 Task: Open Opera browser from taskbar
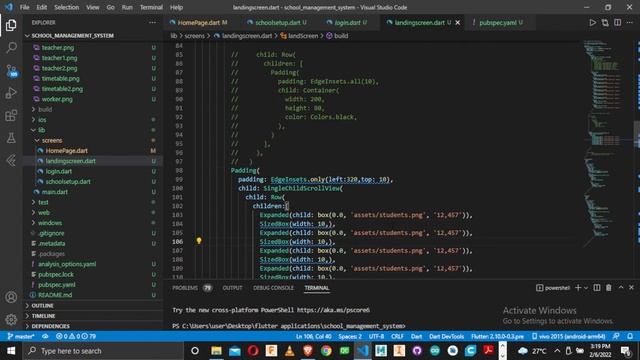[x=253, y=351]
